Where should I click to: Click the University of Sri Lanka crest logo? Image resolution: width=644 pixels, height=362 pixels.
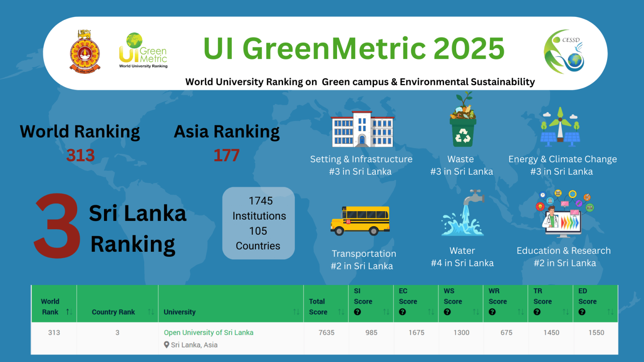pos(85,50)
